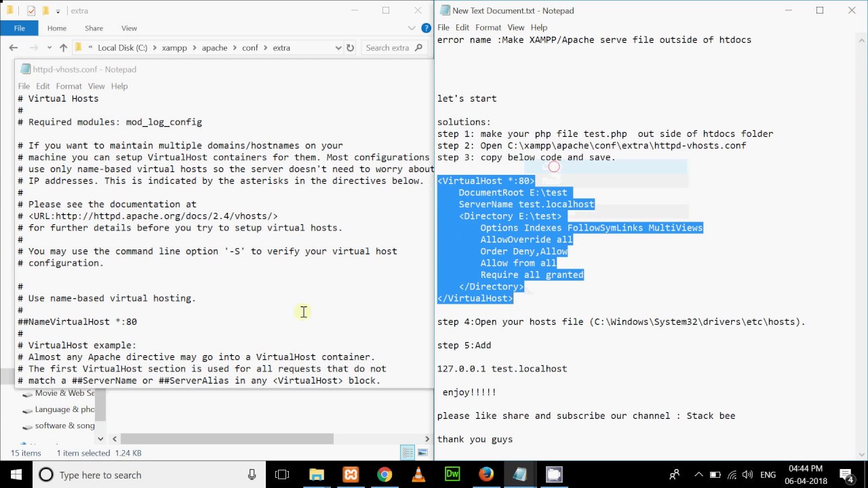
Task: Launch Dreamweaver from the taskbar
Action: (x=452, y=474)
